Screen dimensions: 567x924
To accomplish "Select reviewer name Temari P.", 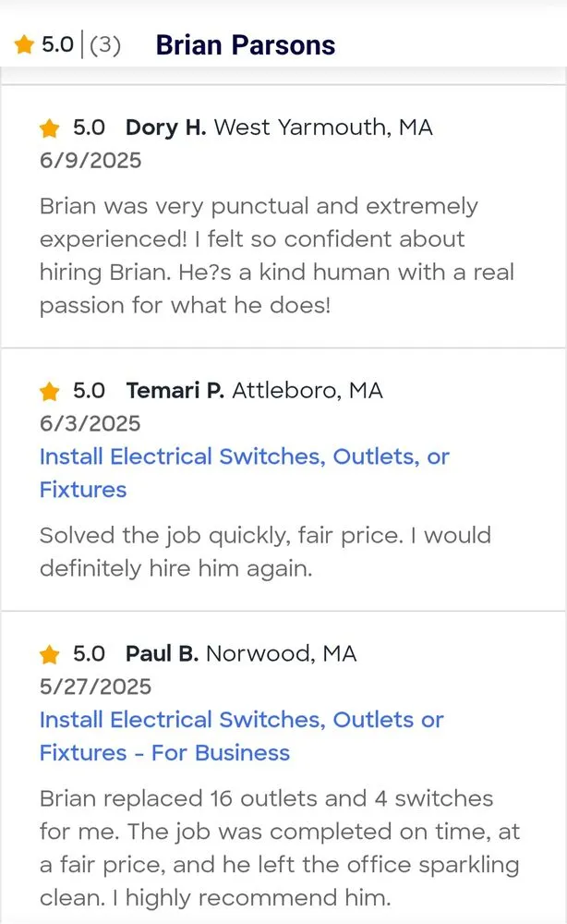I will pyautogui.click(x=177, y=390).
